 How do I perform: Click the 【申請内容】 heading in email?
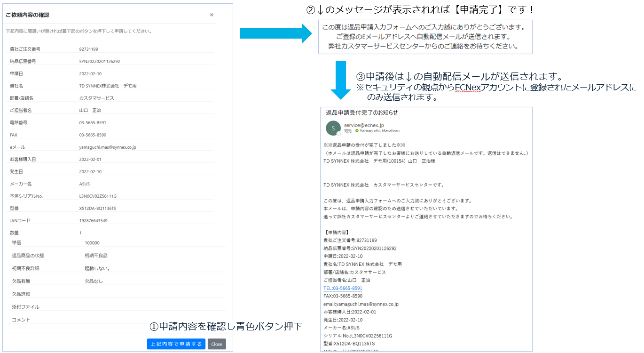336,232
